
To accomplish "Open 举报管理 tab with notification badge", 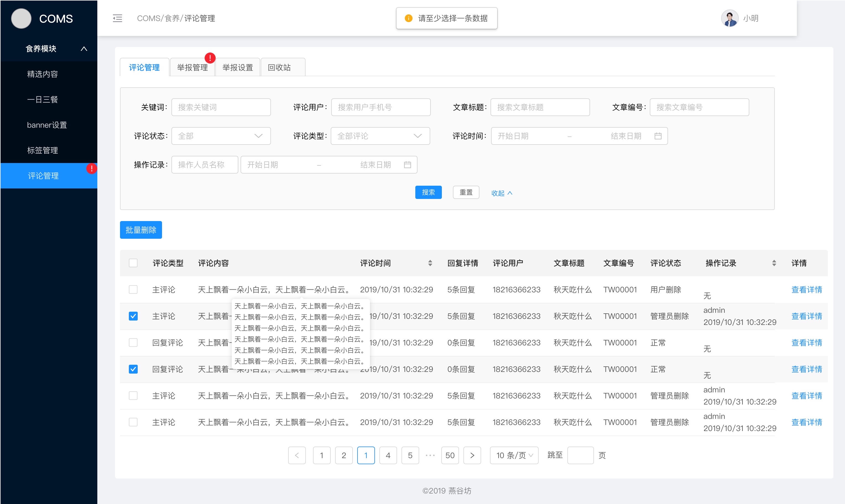I will 191,67.
